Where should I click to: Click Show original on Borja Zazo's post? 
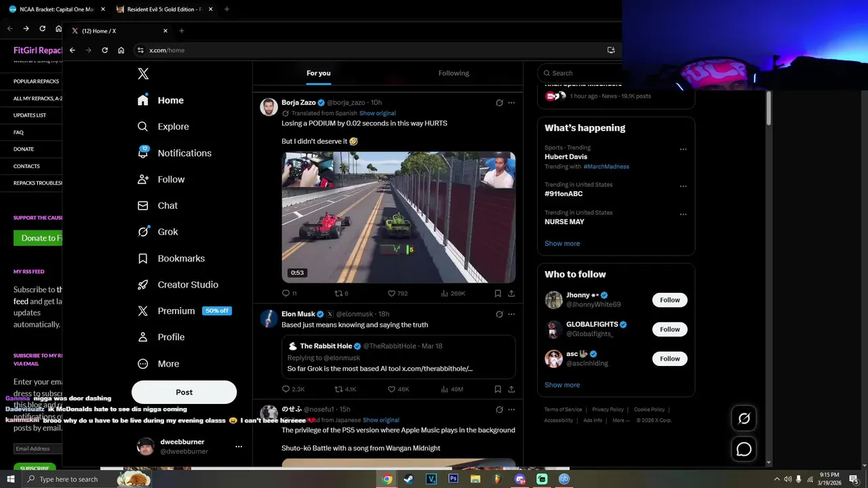[x=378, y=113]
